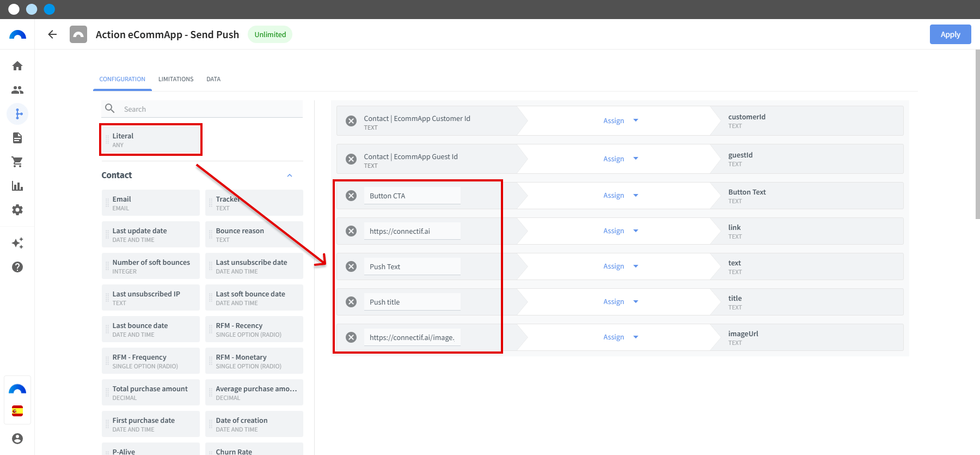Remove the Button CTA mapping row
Image resolution: width=980 pixels, height=455 pixels.
pos(351,196)
